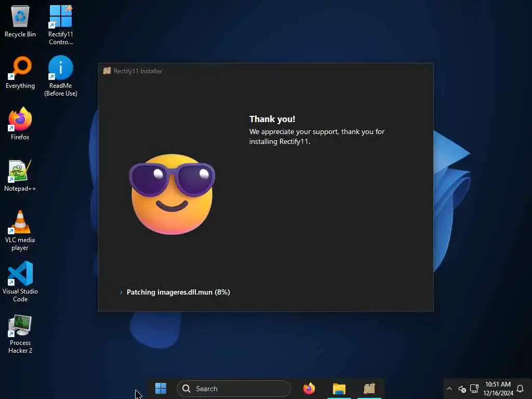This screenshot has width=532, height=399.
Task: Launch Process Hacker 2 shortcut
Action: (20, 334)
